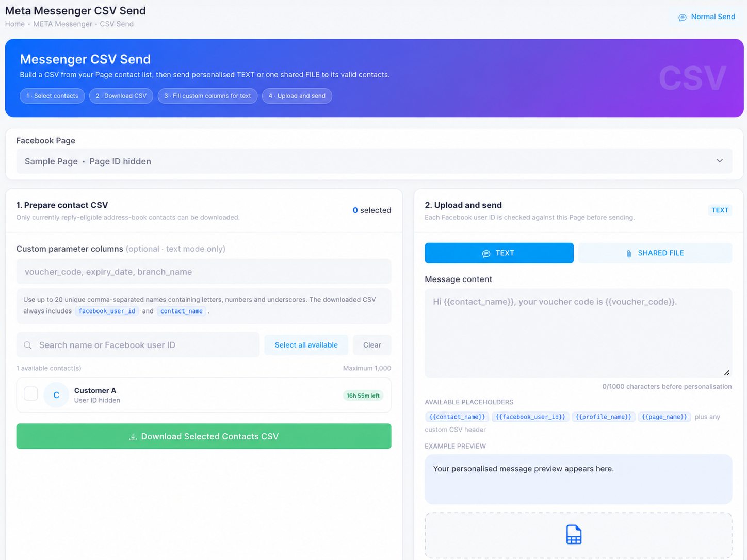Screen dimensions: 747x560
Task: Focus the contact search field
Action: [x=138, y=345]
